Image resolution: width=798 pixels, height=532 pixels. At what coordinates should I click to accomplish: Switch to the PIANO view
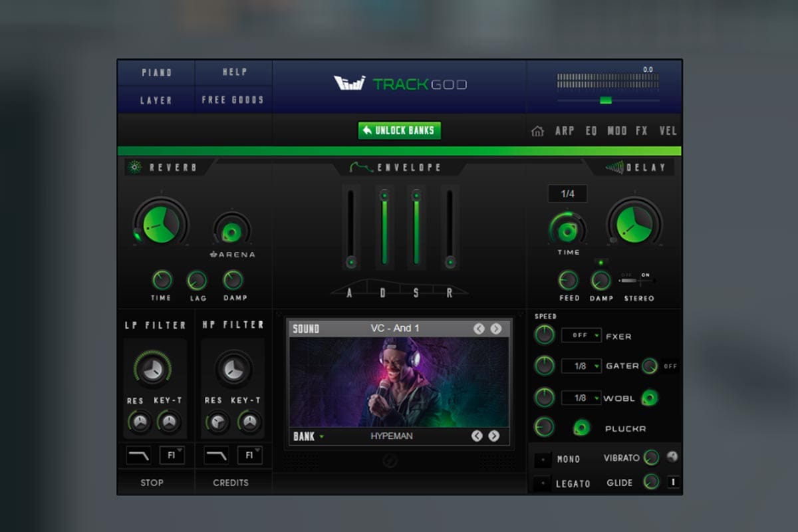coord(156,73)
